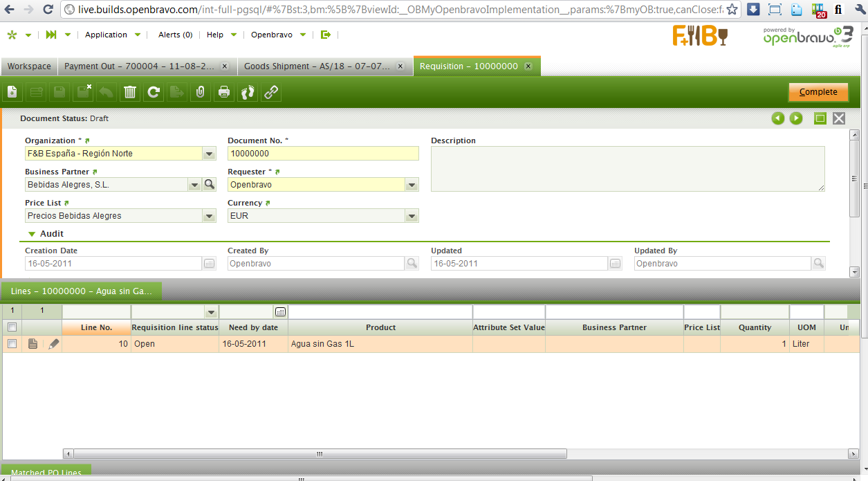Sort by Product column header
The height and width of the screenshot is (481, 868).
click(380, 327)
